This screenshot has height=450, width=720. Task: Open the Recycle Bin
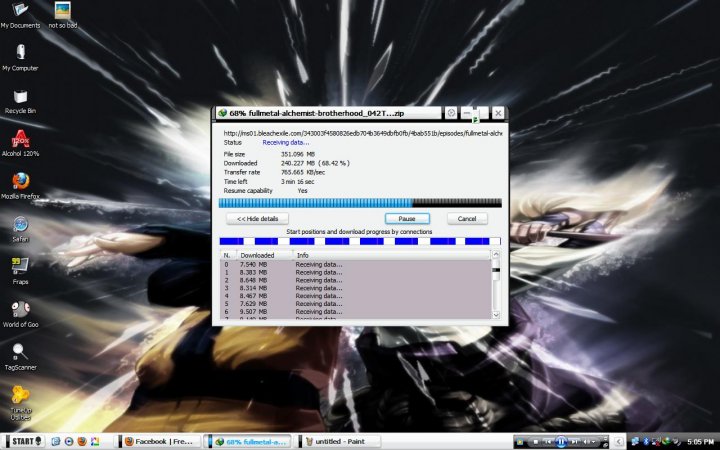coord(19,96)
